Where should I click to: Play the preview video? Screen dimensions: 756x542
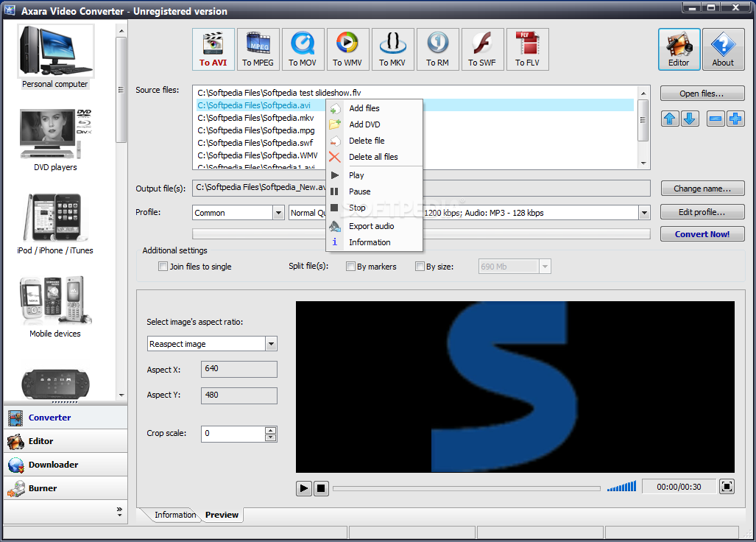[x=304, y=488]
